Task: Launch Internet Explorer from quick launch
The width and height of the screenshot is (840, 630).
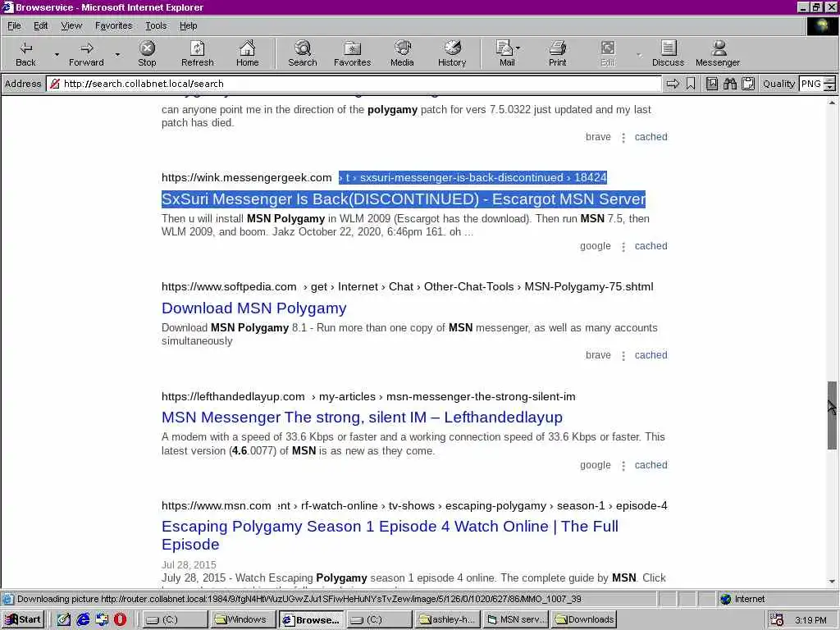Action: [x=83, y=619]
